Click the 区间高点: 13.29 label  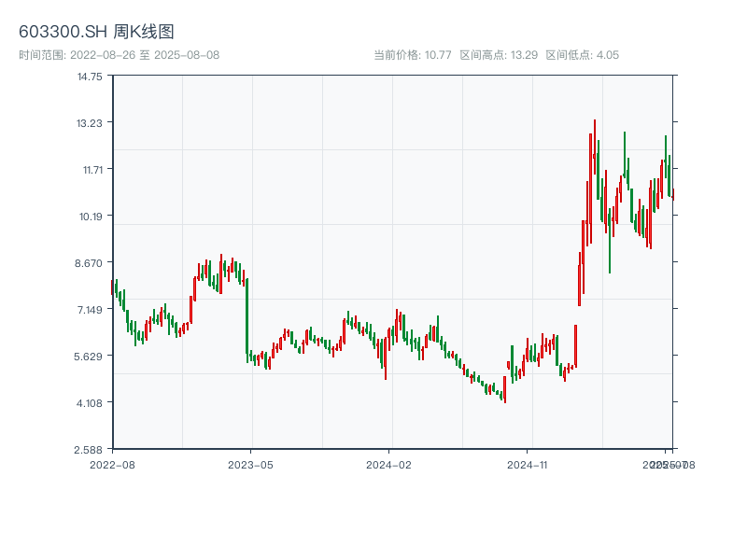pos(499,55)
